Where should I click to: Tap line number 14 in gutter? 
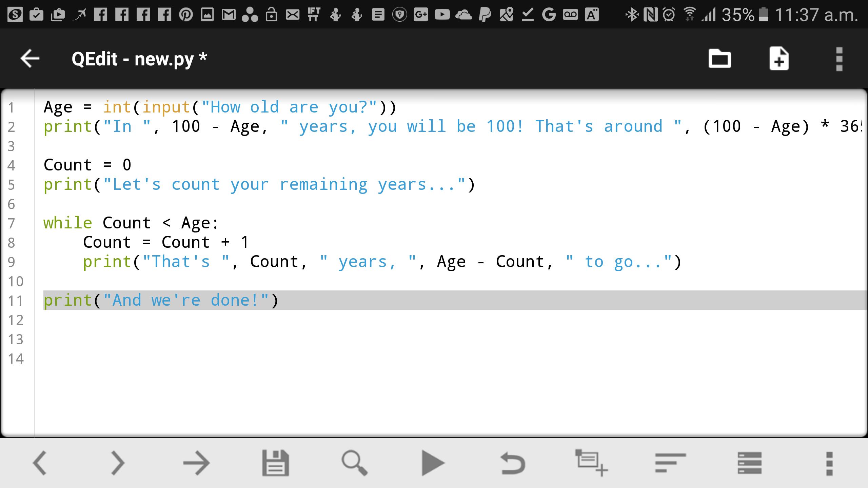pyautogui.click(x=16, y=359)
